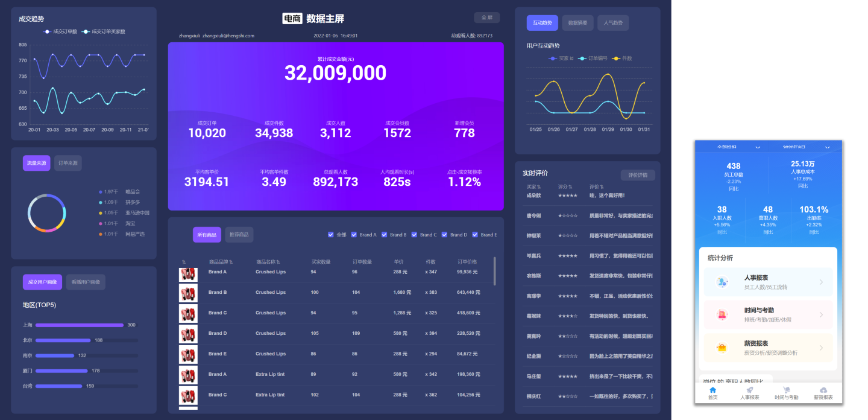Sort the table by 商品品牌 sort icon
This screenshot has height=420, width=868.
[x=231, y=262]
